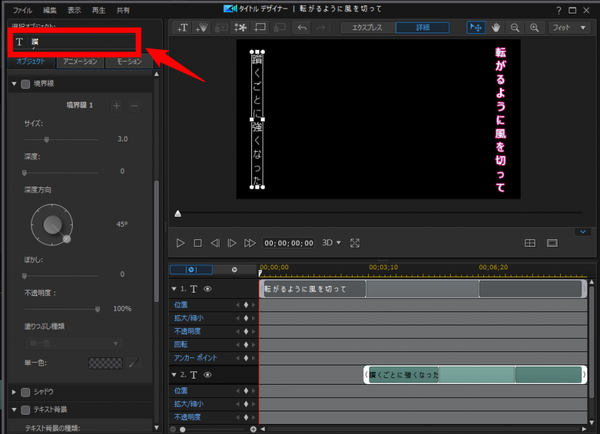Open the 塗りつぶし種類 dropdown

click(x=74, y=343)
